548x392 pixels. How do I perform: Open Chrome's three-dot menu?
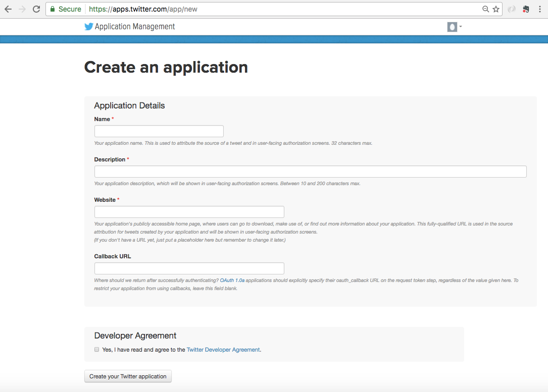click(540, 9)
